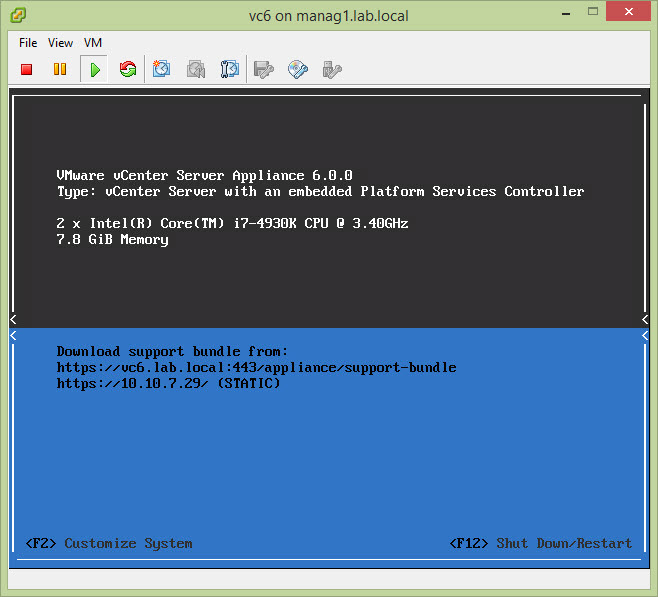Open Snapshot Manager icon

(230, 69)
